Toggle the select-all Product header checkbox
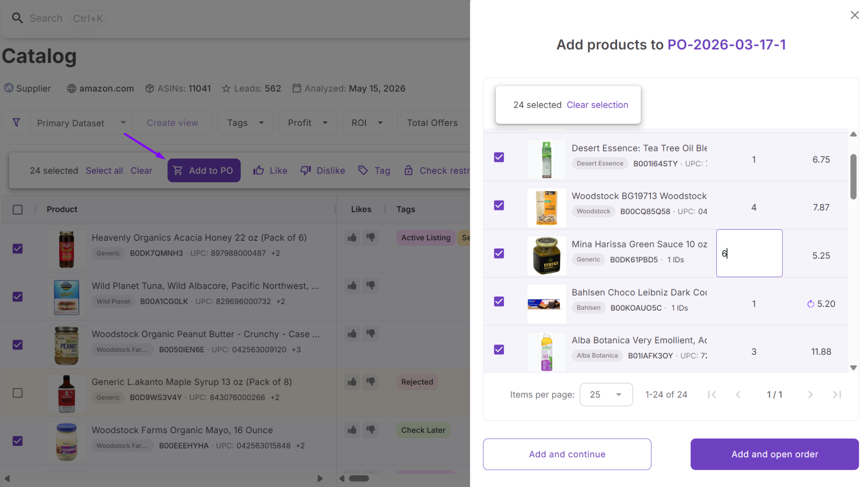The height and width of the screenshot is (487, 868). point(17,209)
